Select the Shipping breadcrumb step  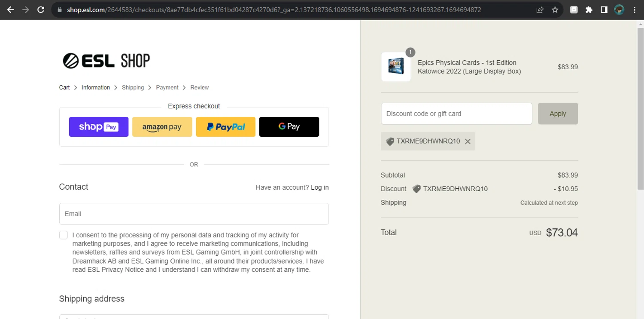click(133, 87)
